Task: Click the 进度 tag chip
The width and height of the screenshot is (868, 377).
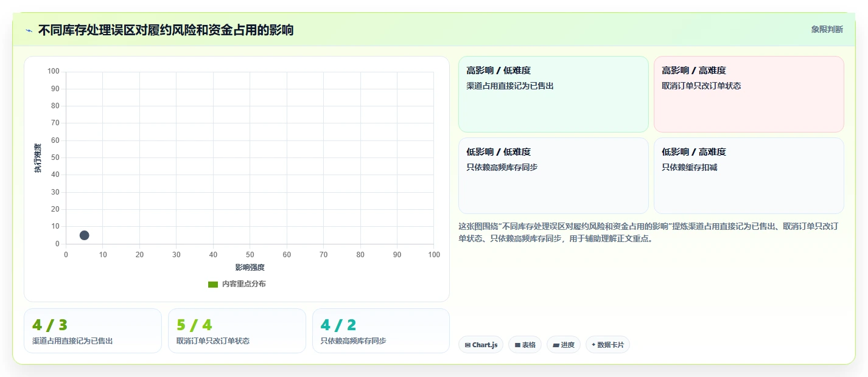Action: coord(564,345)
